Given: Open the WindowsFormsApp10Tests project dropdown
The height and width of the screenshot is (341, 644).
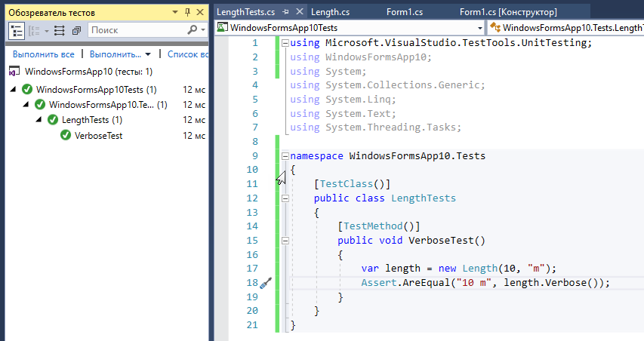Looking at the screenshot, I should [x=480, y=28].
